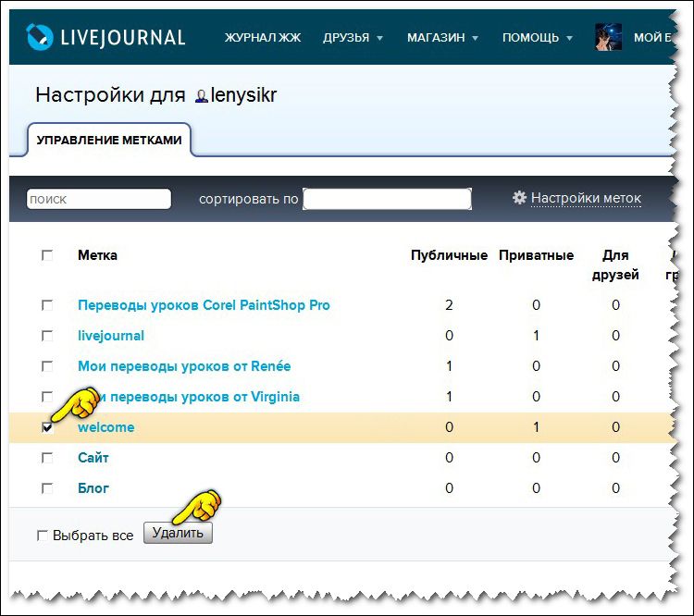Click the LiveJournal pencil logo icon
Viewport: 694px width, 616px height.
coord(40,37)
